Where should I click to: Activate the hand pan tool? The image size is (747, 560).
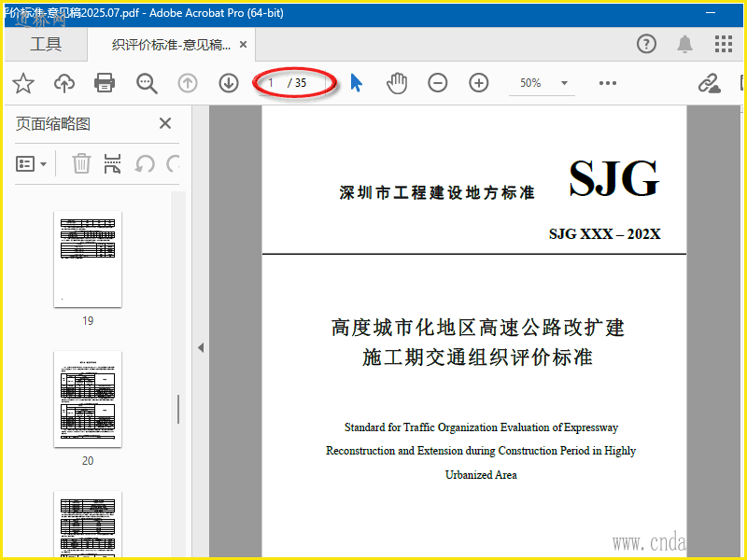pyautogui.click(x=396, y=83)
